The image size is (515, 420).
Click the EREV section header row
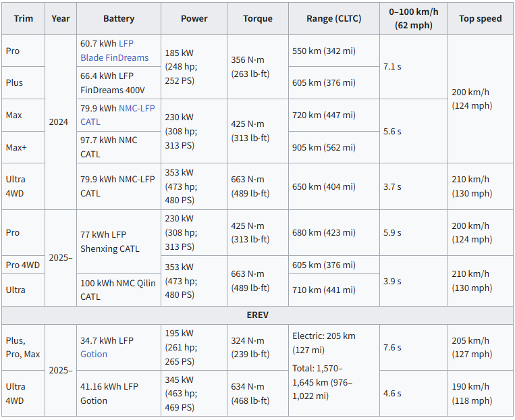click(257, 315)
